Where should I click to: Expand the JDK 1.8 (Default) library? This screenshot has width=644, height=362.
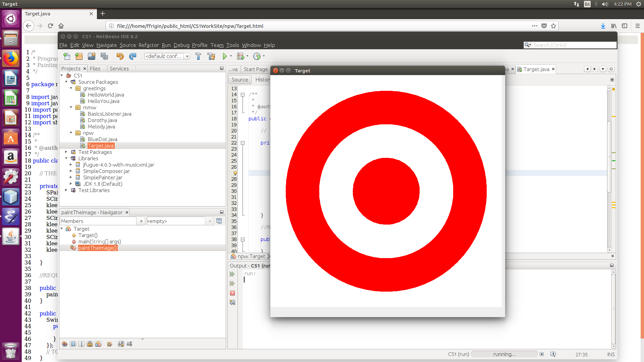tap(71, 184)
